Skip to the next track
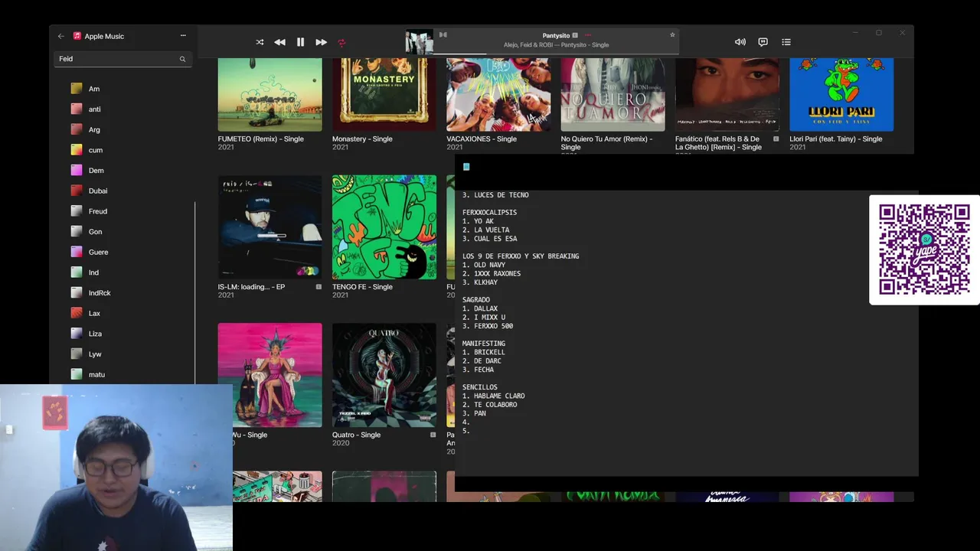This screenshot has height=551, width=980. [x=321, y=42]
